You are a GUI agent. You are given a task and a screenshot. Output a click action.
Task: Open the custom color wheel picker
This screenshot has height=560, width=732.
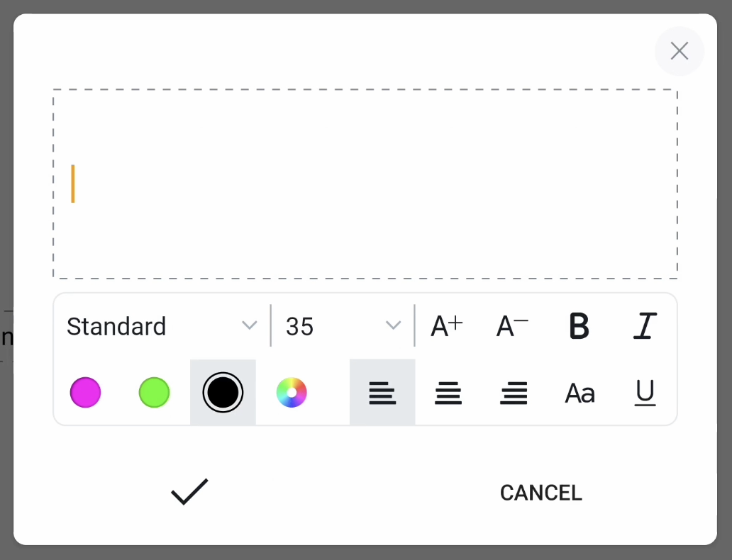[x=292, y=392]
